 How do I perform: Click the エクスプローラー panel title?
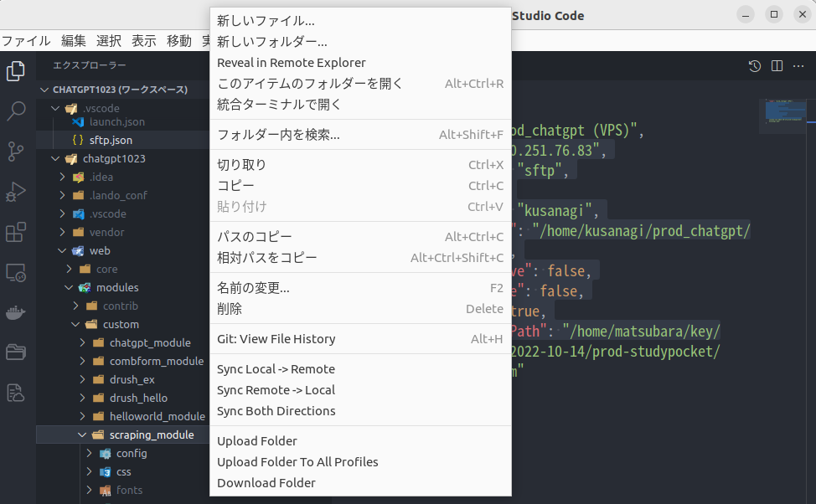[x=90, y=65]
